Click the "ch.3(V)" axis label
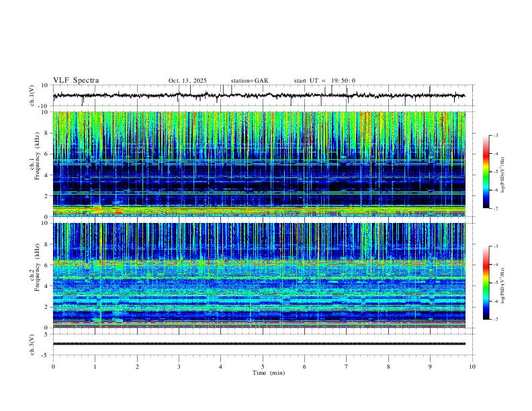 pyautogui.click(x=32, y=345)
